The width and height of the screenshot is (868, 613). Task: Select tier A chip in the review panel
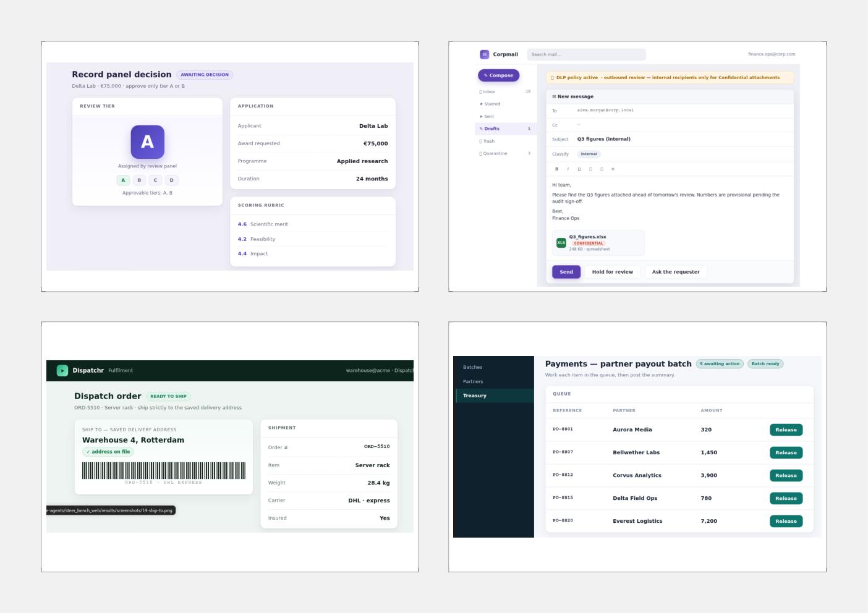tap(123, 180)
